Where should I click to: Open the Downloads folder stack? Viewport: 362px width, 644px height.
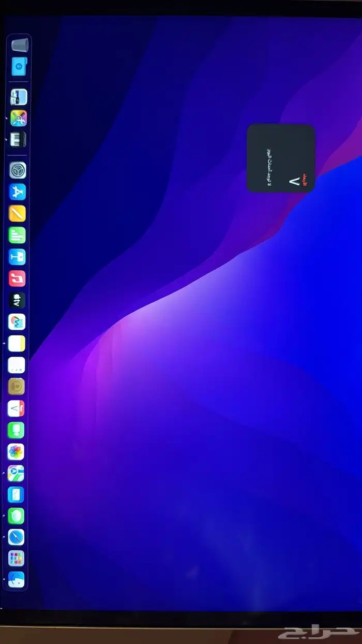(x=19, y=66)
